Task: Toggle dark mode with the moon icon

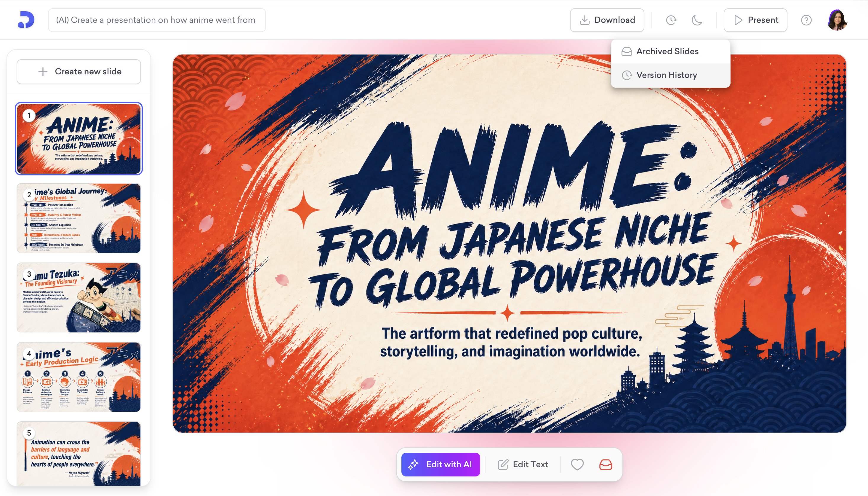Action: 697,20
